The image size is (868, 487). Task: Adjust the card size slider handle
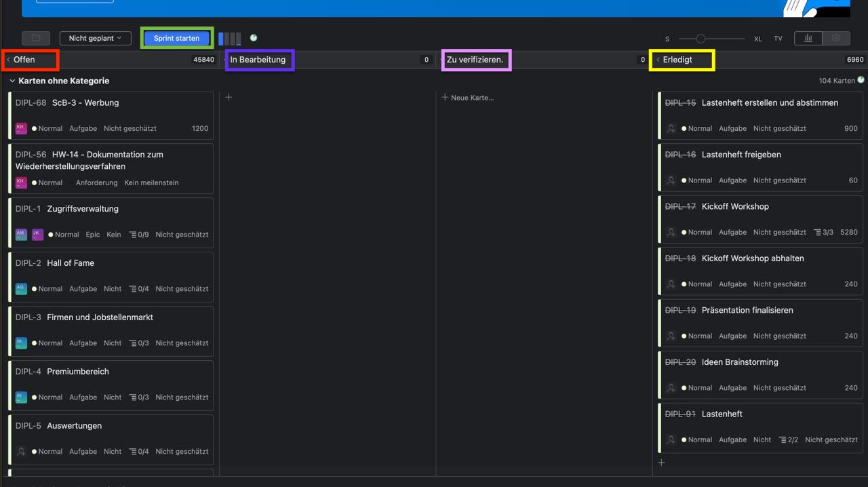701,39
